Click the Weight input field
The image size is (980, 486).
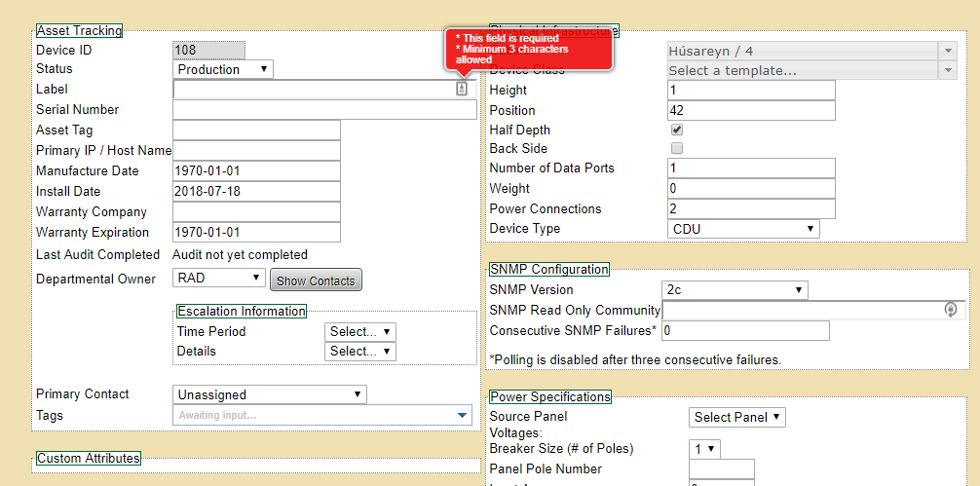[751, 189]
